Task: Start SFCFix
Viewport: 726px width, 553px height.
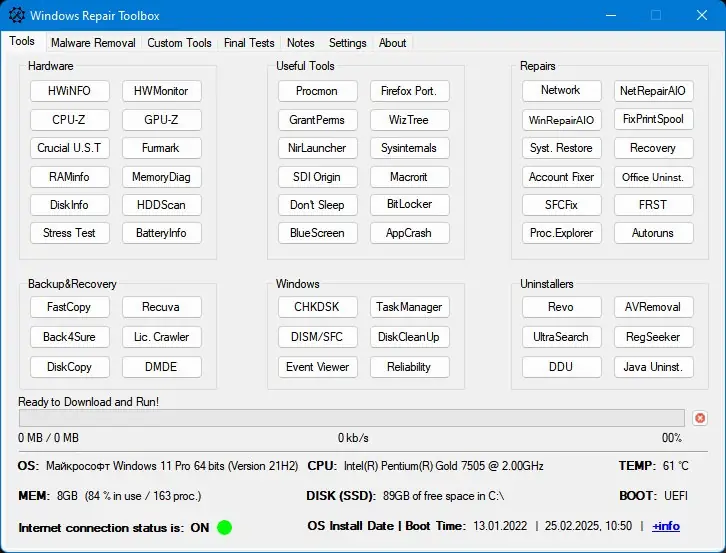Action: click(561, 205)
